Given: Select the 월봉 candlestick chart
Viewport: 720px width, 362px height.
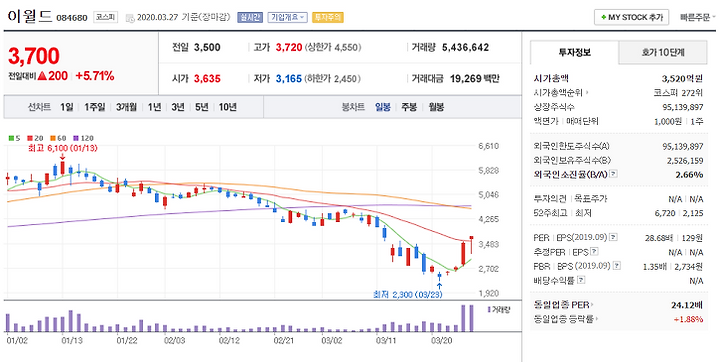Looking at the screenshot, I should click(436, 107).
